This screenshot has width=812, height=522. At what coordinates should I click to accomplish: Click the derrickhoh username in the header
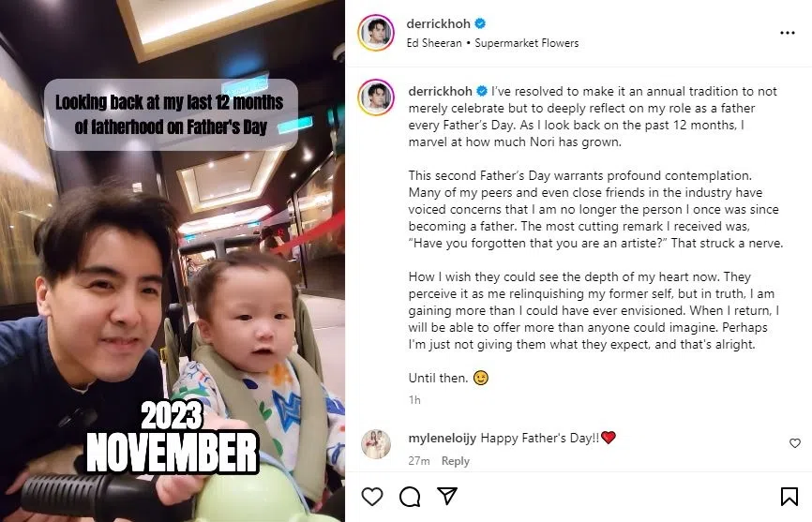pyautogui.click(x=438, y=23)
